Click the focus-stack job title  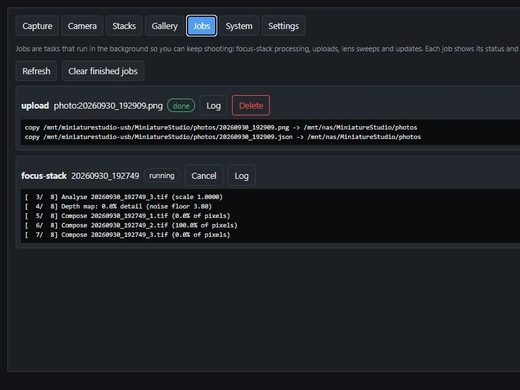pyautogui.click(x=44, y=176)
